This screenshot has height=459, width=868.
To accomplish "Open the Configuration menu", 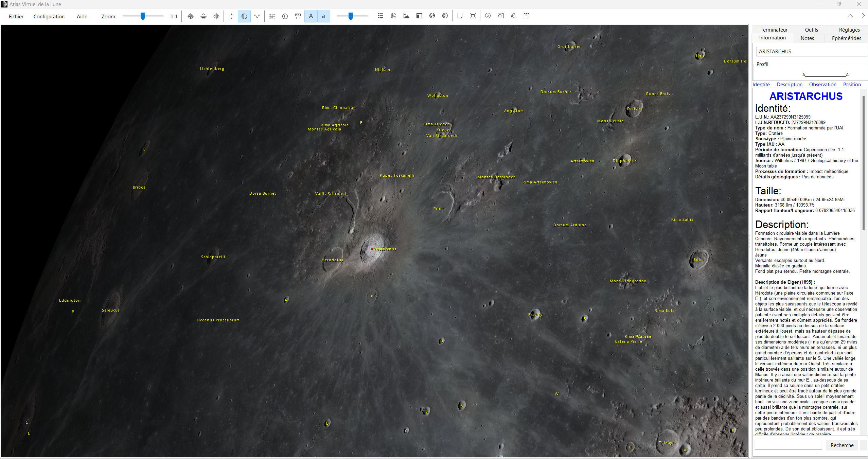I will [49, 17].
